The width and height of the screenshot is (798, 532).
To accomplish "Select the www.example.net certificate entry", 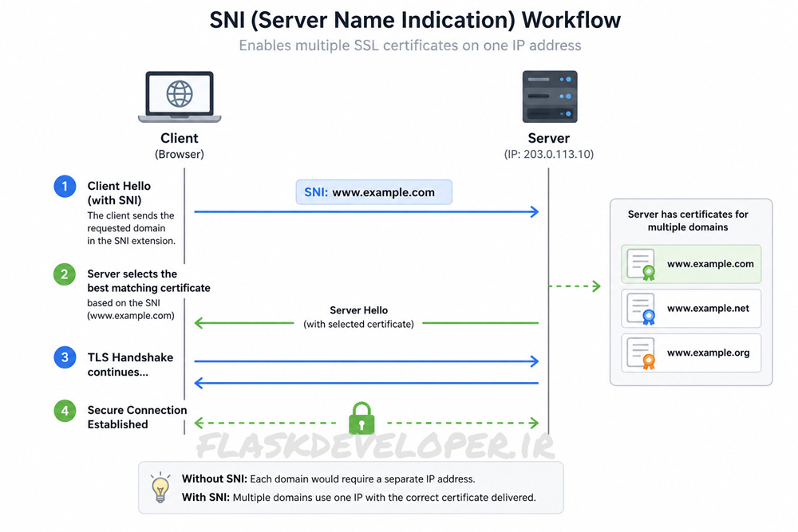I will [x=691, y=309].
